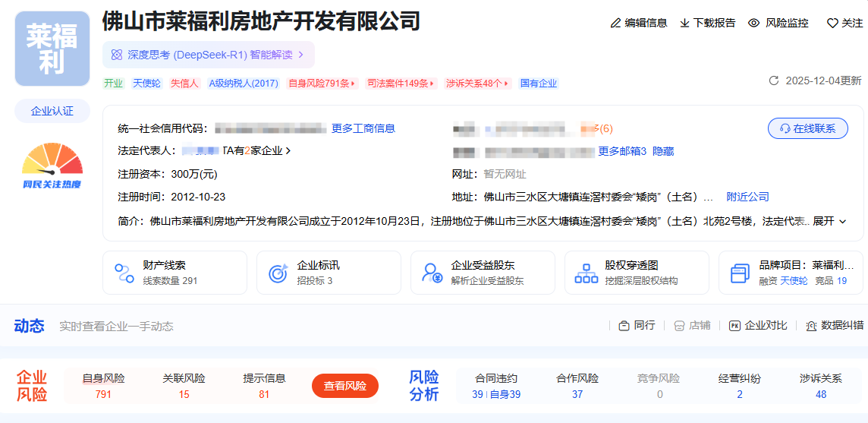Open 挖掘深层股权结构 subtitle

(x=641, y=281)
